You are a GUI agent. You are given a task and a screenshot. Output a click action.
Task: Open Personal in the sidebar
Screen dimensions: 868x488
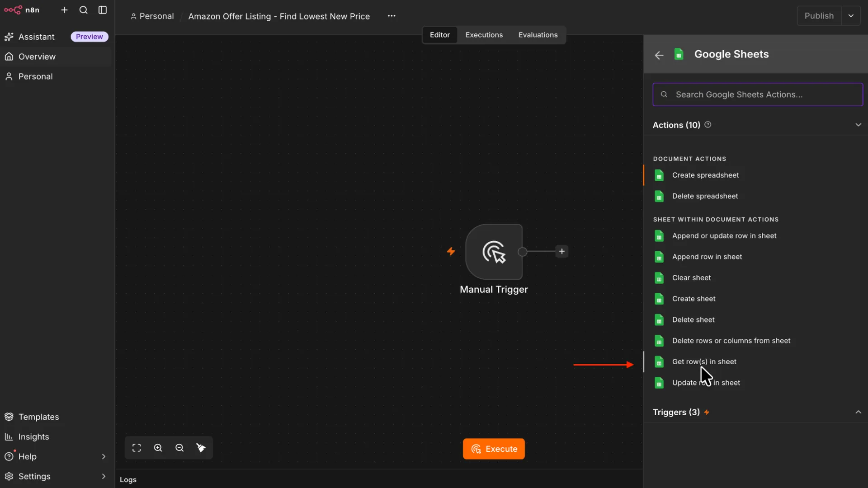pos(56,76)
